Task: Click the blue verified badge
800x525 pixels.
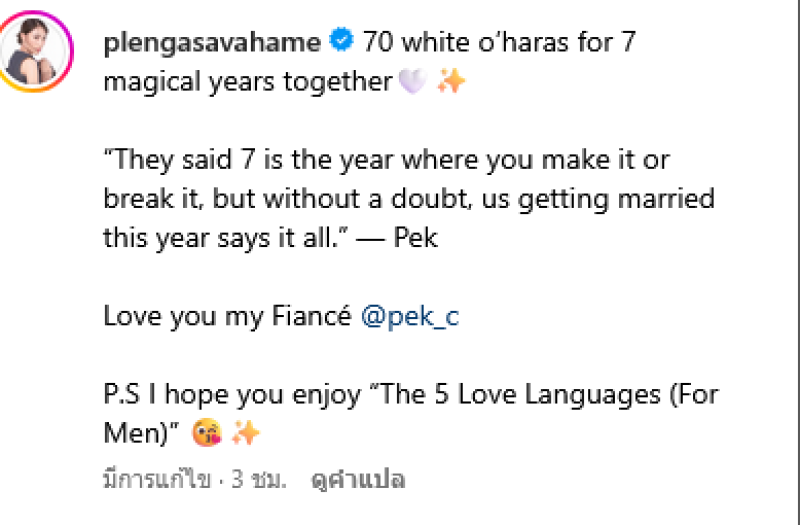Action: [341, 42]
